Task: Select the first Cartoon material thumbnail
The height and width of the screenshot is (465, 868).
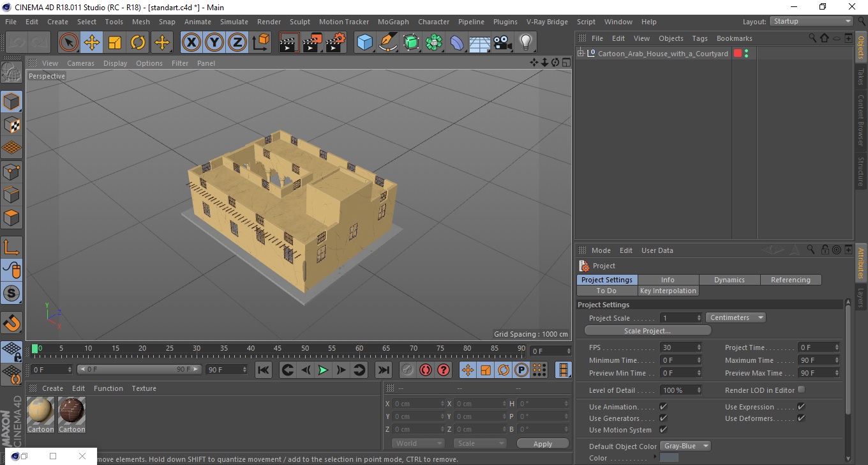Action: 40,411
